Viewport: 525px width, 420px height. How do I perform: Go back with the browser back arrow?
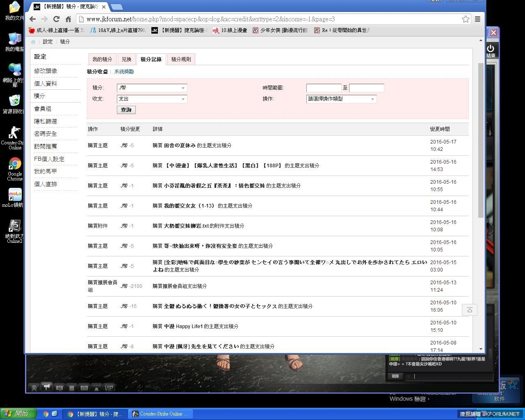(x=33, y=19)
